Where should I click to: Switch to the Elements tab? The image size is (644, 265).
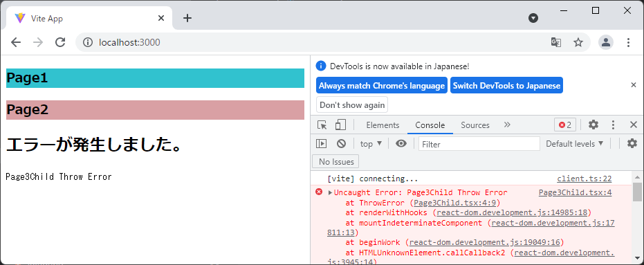[x=383, y=125]
